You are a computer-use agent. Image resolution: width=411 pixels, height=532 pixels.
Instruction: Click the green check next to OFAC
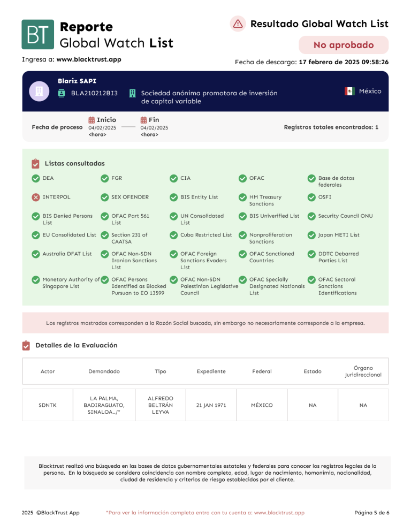[242, 178]
